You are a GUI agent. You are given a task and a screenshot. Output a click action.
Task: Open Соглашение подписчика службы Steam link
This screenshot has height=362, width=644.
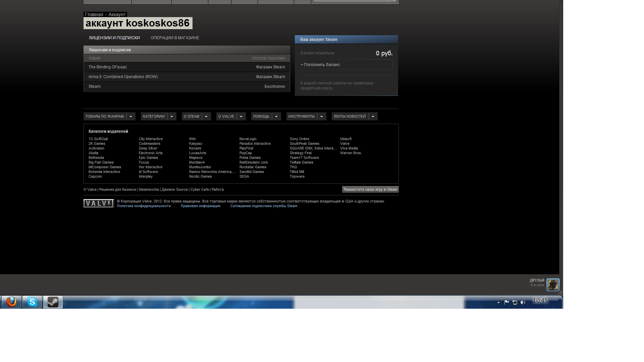[x=264, y=206]
